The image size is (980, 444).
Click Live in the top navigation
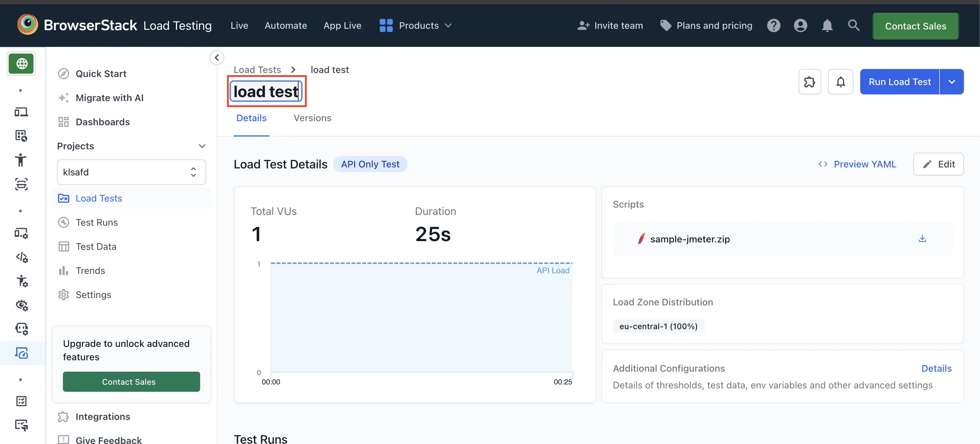pyautogui.click(x=239, y=25)
